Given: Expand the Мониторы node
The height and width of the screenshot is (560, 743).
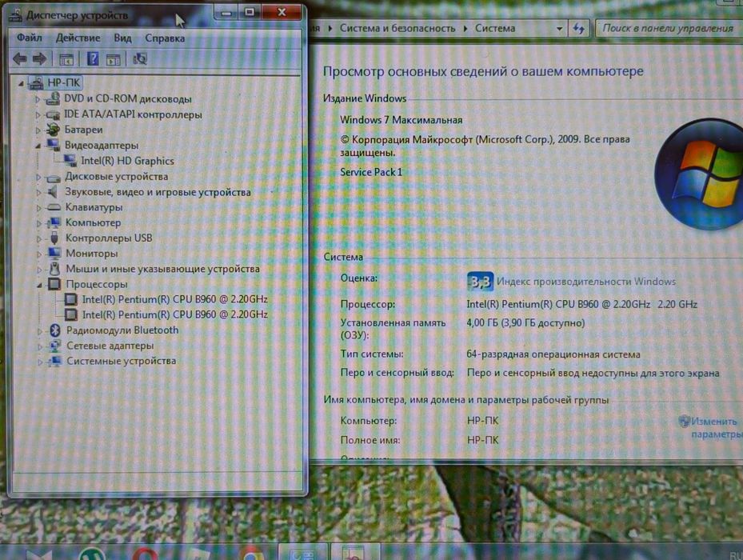Looking at the screenshot, I should click(x=39, y=254).
